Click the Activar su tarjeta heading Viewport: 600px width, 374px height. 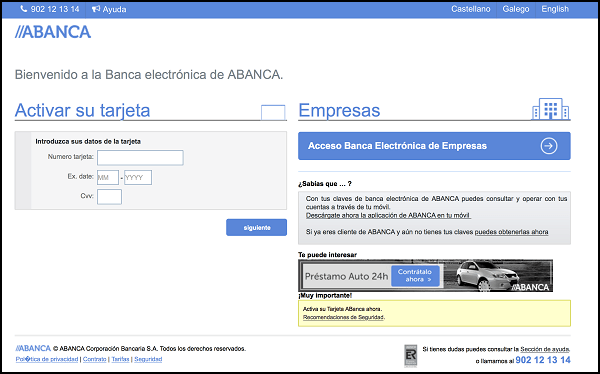pyautogui.click(x=82, y=110)
